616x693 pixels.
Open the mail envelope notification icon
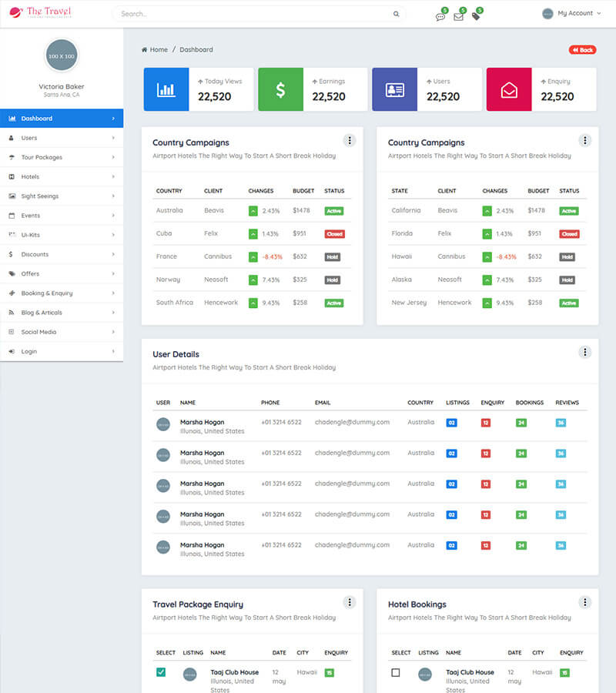[x=458, y=17]
